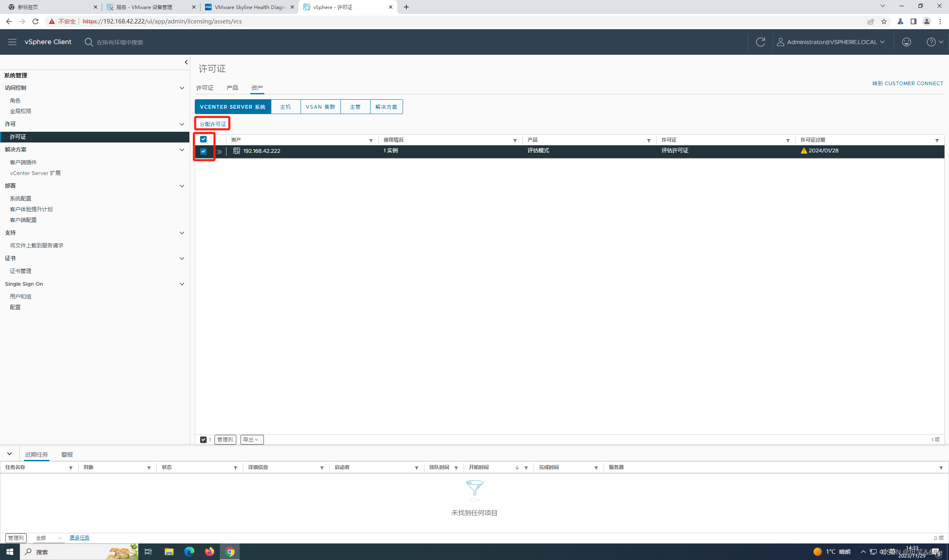949x560 pixels.
Task: Collapse the left navigation sidebar arrow
Action: pos(186,62)
